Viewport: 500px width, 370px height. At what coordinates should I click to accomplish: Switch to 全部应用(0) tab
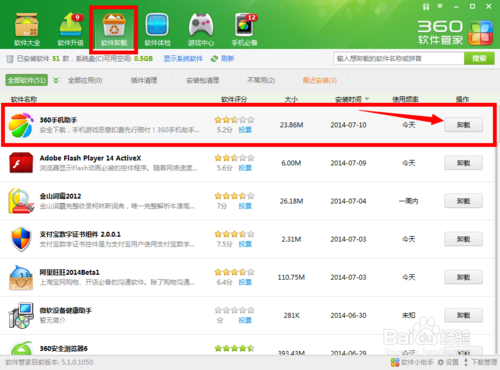(85, 80)
